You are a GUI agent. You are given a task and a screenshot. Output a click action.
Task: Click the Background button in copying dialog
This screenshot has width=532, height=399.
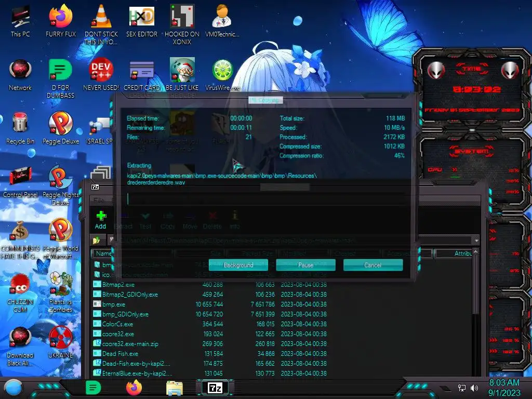(x=238, y=265)
